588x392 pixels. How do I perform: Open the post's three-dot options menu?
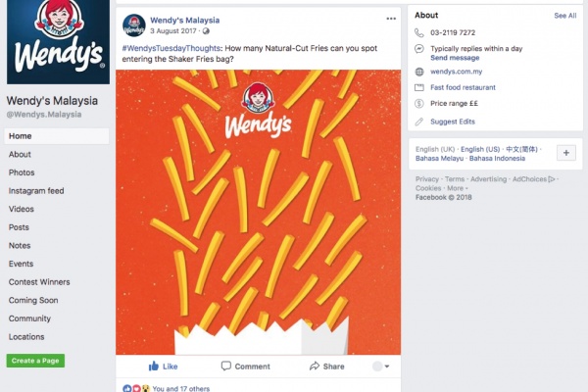coord(391,19)
